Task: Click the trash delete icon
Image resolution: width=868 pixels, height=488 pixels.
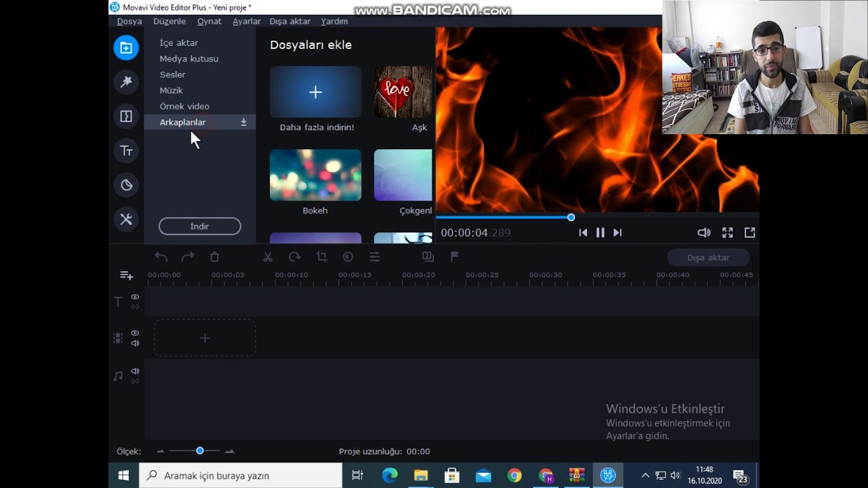Action: click(214, 257)
